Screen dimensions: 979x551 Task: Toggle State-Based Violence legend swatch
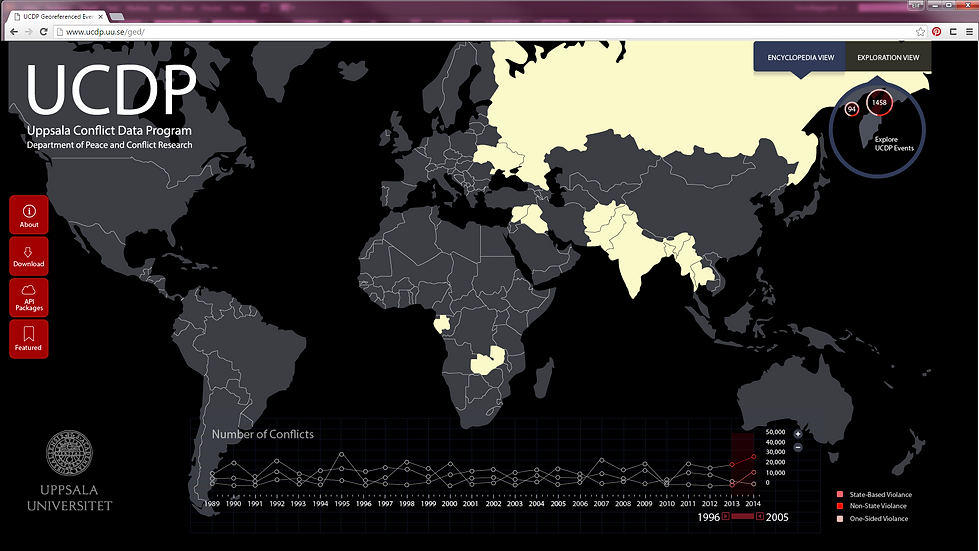[x=840, y=495]
